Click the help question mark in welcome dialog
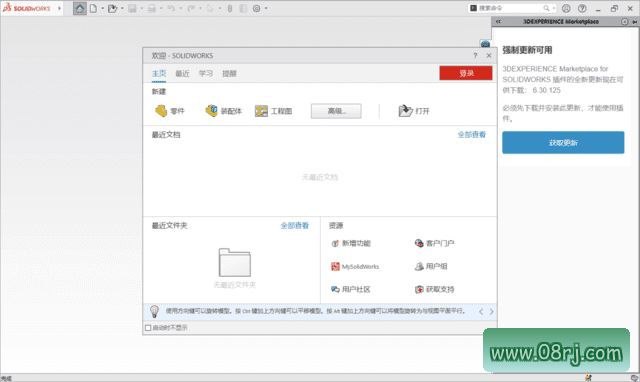640x382 pixels. 475,56
